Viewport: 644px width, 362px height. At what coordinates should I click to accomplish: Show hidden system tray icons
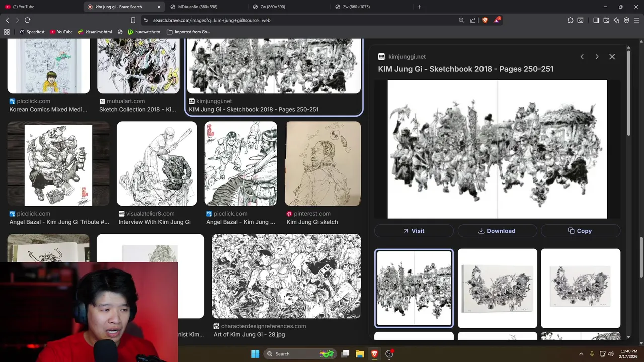581,354
